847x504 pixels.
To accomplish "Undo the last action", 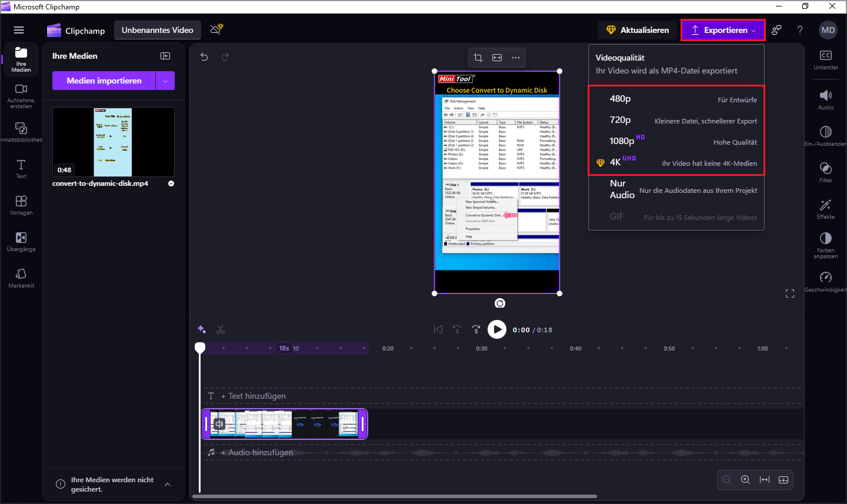I will (204, 57).
